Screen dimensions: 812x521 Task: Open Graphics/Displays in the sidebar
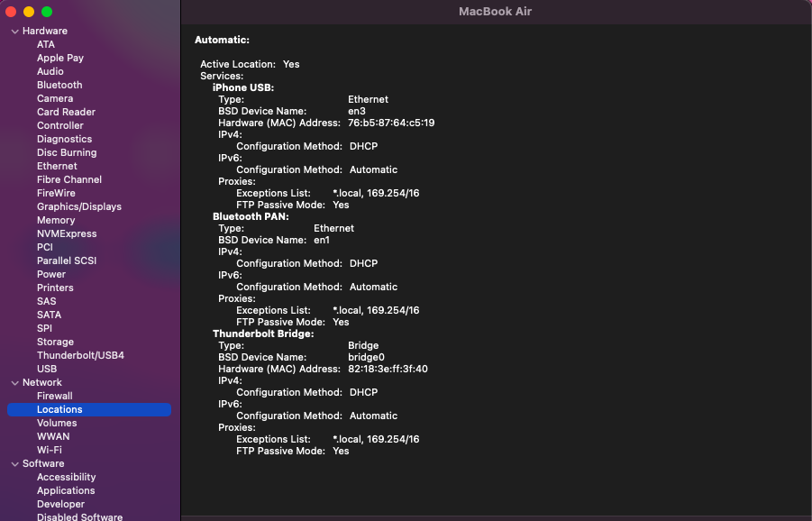(79, 206)
